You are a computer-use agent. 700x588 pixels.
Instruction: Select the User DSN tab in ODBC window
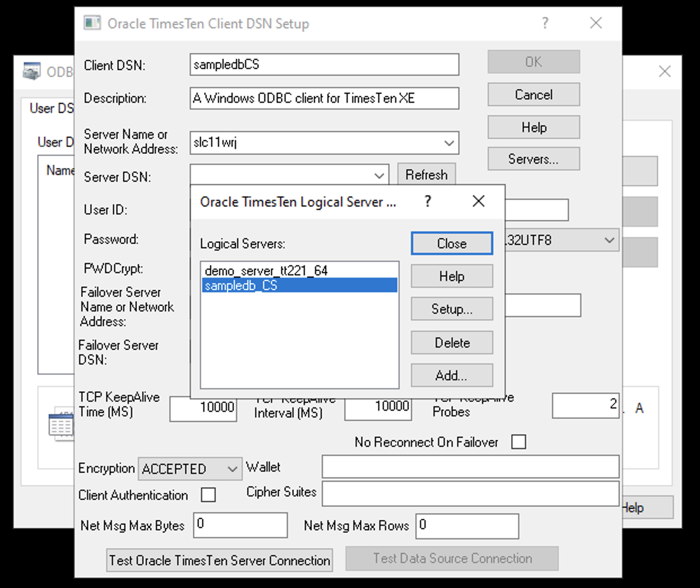51,108
